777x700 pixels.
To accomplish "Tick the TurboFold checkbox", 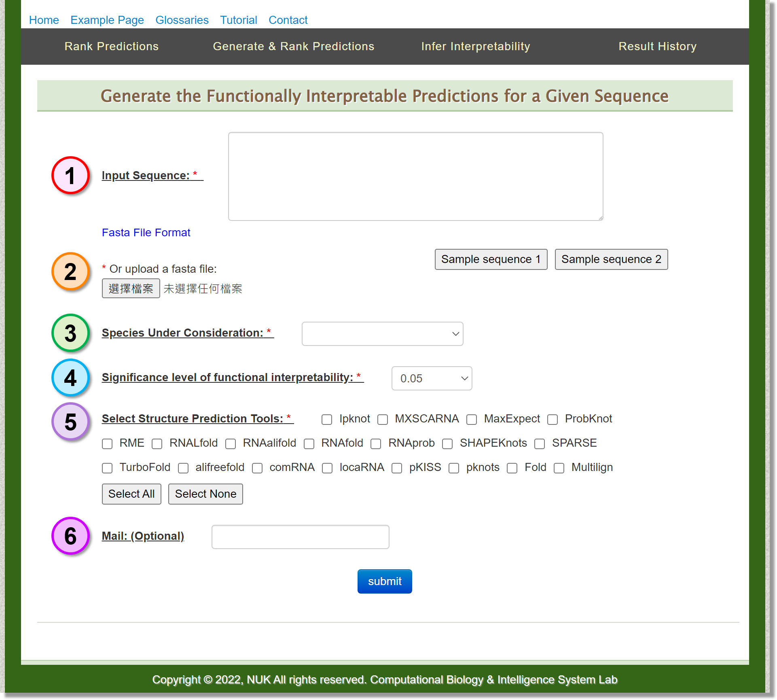I will 107,468.
